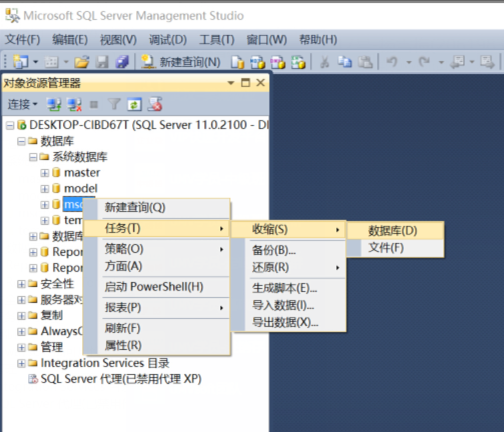Choose 导出数据(X)... menu item
The image size is (504, 432).
(x=289, y=322)
